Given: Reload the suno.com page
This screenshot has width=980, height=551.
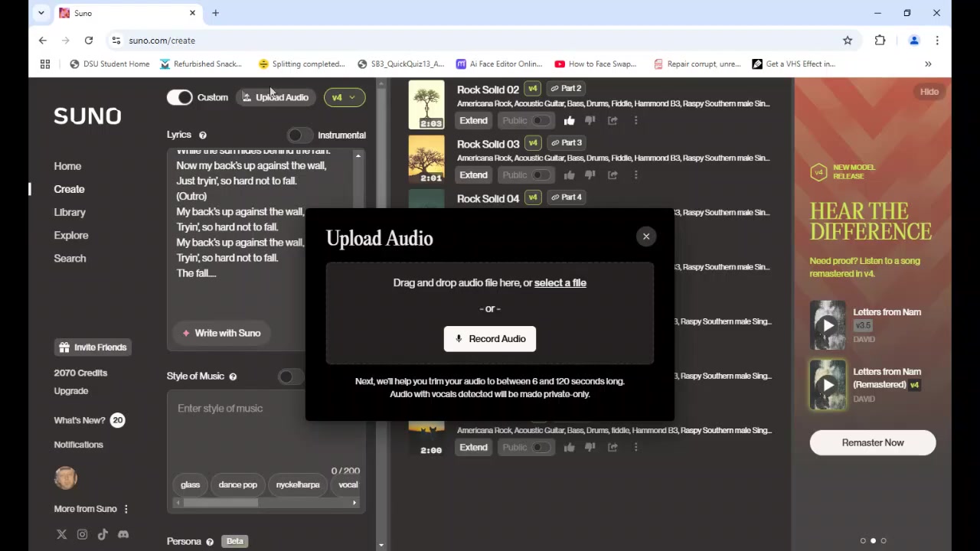Looking at the screenshot, I should point(89,41).
